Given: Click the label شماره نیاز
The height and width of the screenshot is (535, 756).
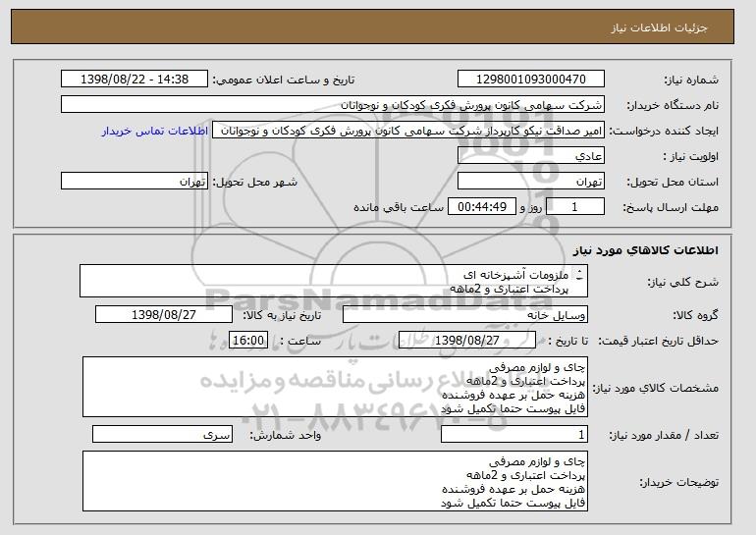Looking at the screenshot, I should (691, 80).
